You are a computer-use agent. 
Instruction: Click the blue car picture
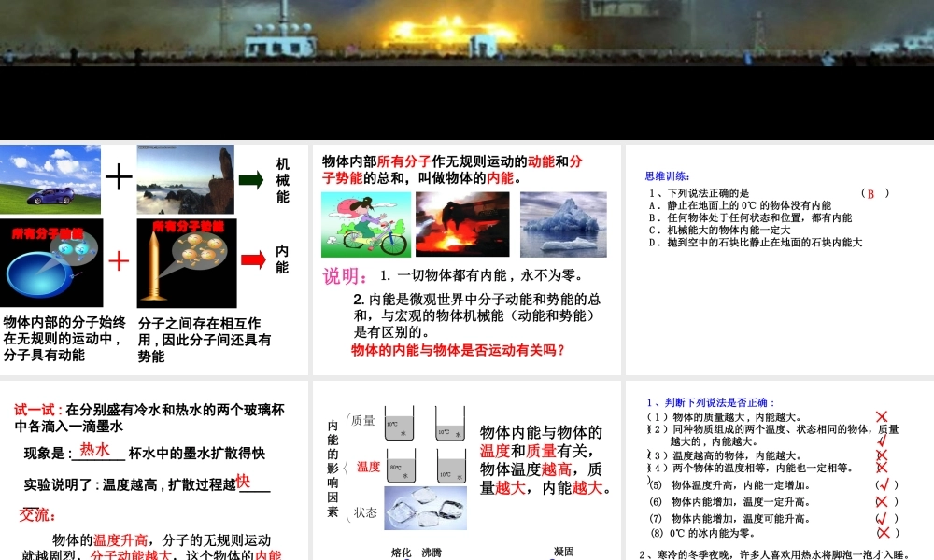(50, 179)
